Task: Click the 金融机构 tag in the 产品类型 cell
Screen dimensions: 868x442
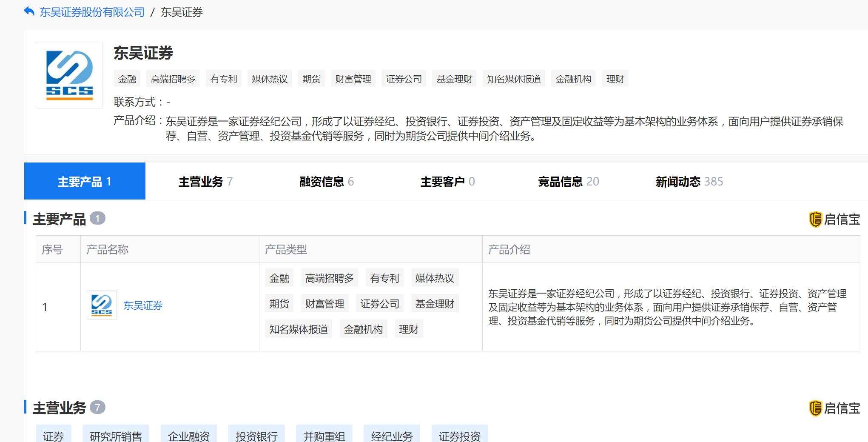Action: (364, 329)
